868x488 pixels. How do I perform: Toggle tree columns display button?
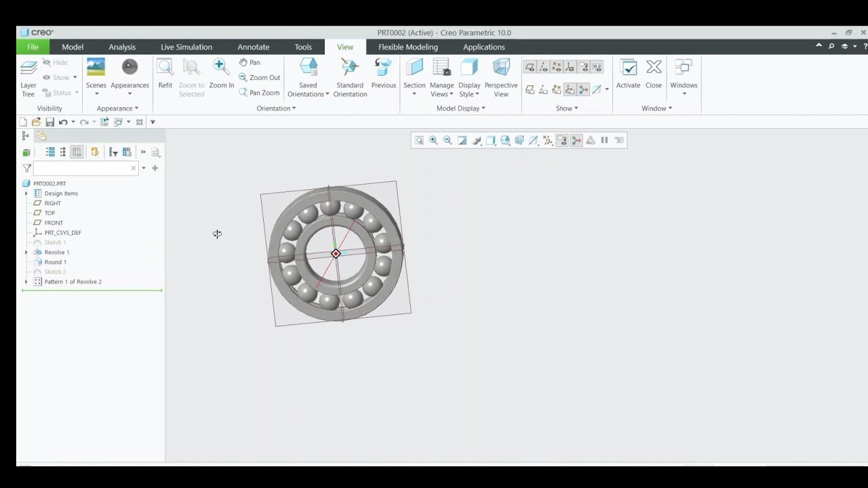tap(77, 152)
